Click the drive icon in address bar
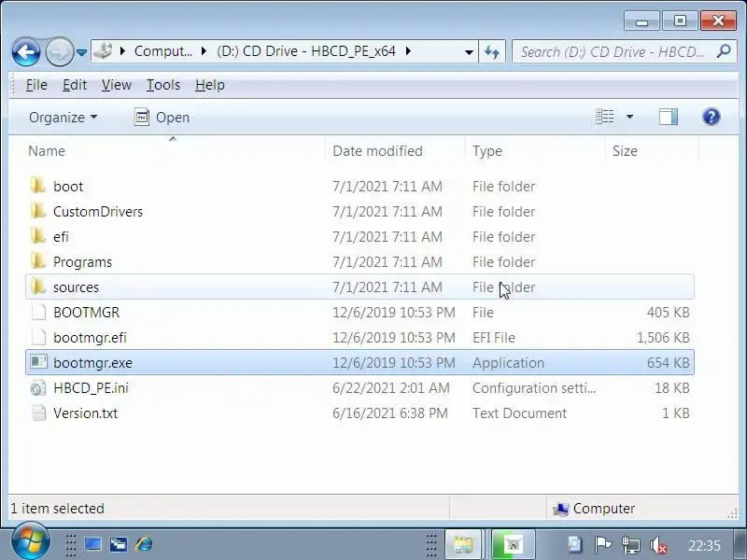Screen dimensions: 747x560 coord(103,51)
